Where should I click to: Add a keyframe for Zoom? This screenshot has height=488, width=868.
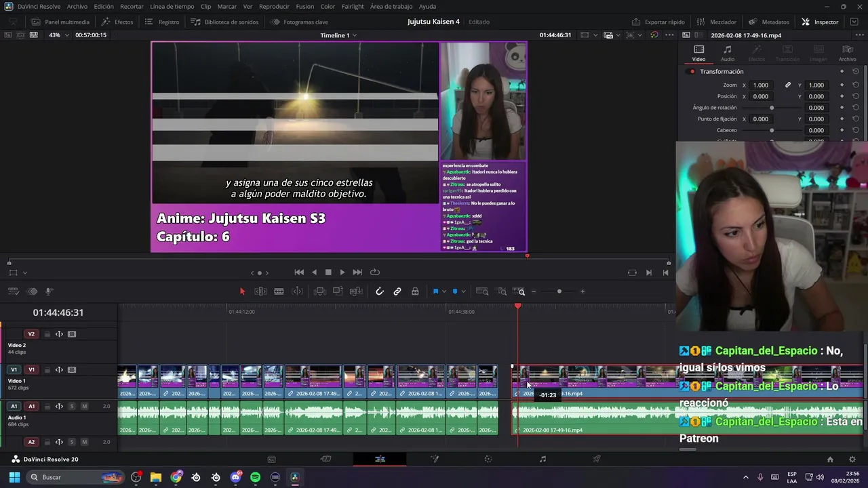click(842, 85)
